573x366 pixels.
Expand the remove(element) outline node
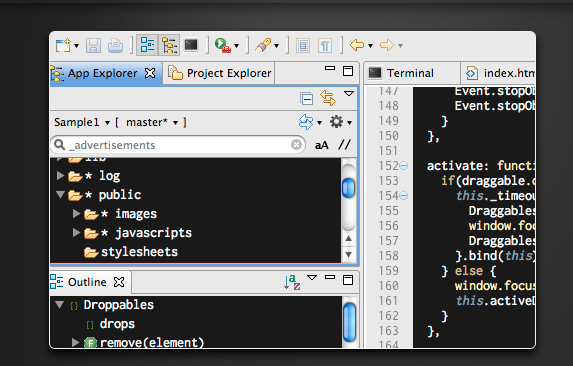click(x=76, y=343)
